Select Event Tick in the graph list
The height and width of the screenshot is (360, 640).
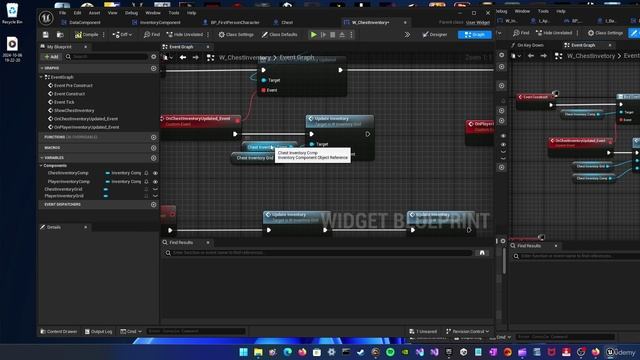pyautogui.click(x=64, y=102)
